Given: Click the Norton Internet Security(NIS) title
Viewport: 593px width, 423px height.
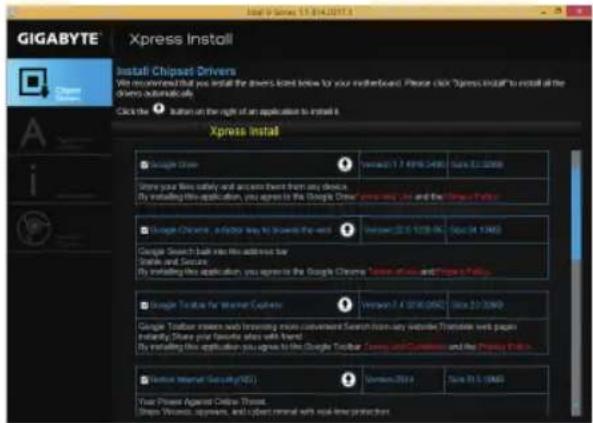Looking at the screenshot, I should 203,379.
